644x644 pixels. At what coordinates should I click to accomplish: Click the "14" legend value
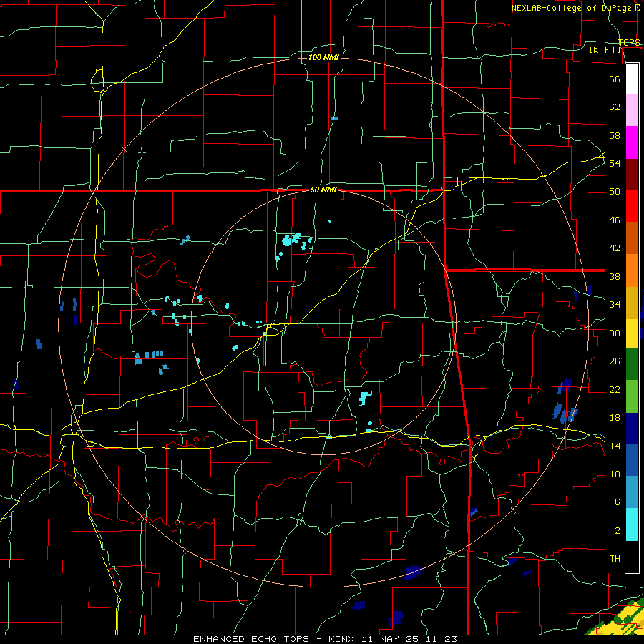tap(615, 446)
